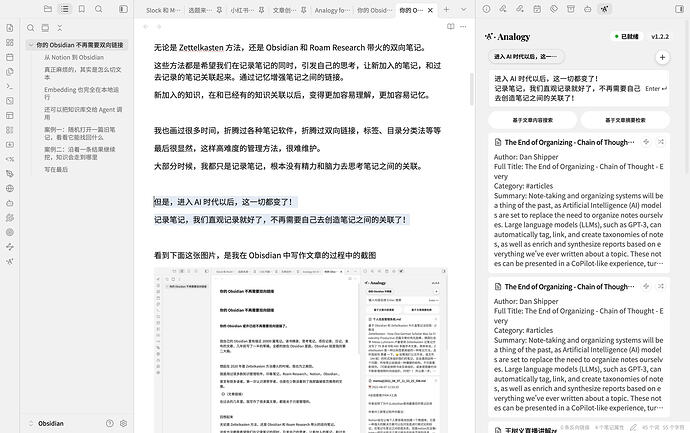Image resolution: width=690 pixels, height=433 pixels.
Task: Navigate forward with the right arrow
Action: click(159, 26)
